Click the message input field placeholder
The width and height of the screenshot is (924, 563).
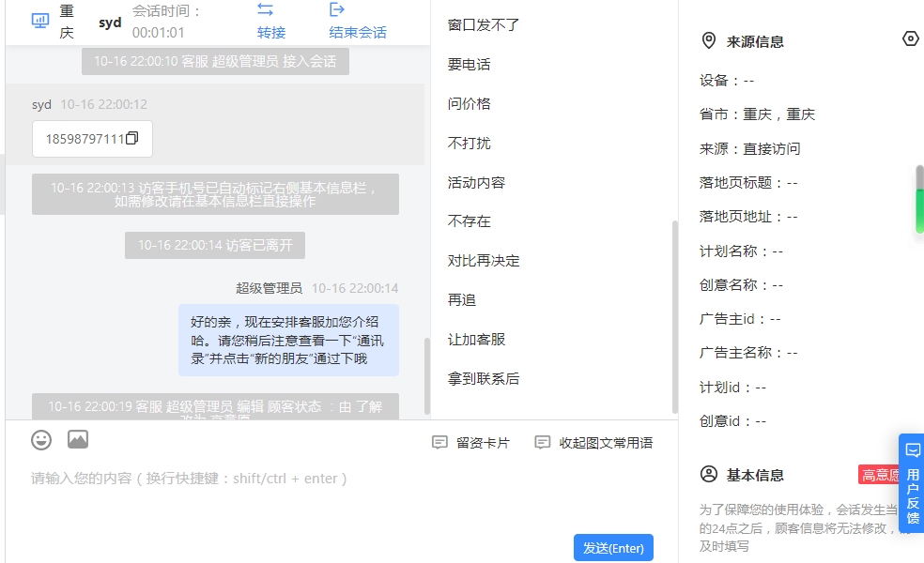[189, 479]
